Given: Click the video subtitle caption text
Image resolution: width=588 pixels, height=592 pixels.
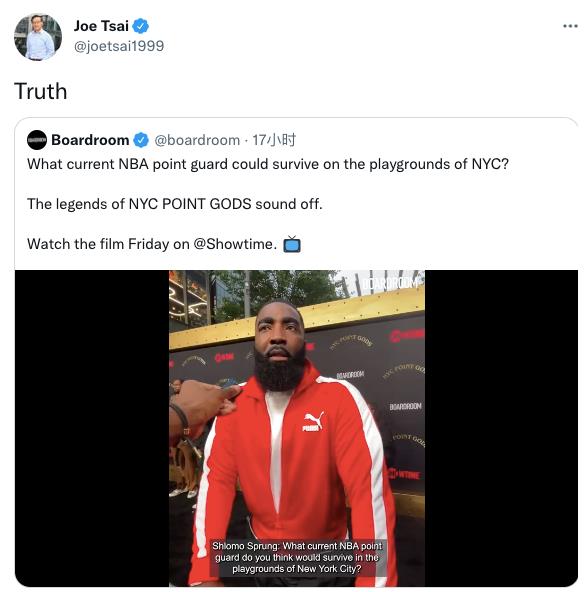Looking at the screenshot, I should [x=297, y=557].
